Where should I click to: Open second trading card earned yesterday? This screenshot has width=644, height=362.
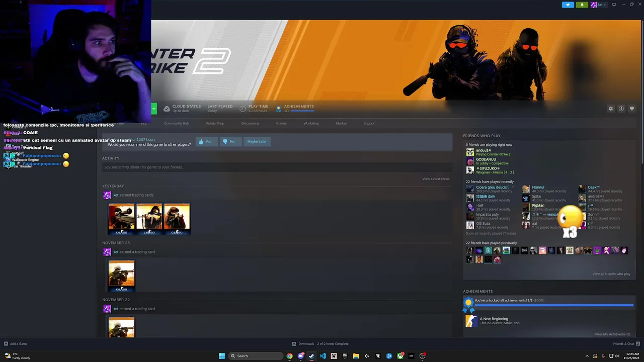click(x=149, y=219)
